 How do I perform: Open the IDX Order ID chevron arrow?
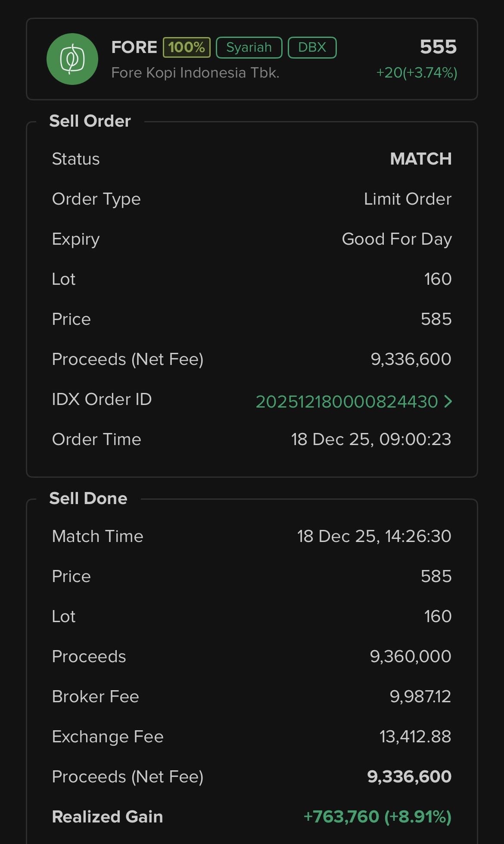pyautogui.click(x=448, y=402)
